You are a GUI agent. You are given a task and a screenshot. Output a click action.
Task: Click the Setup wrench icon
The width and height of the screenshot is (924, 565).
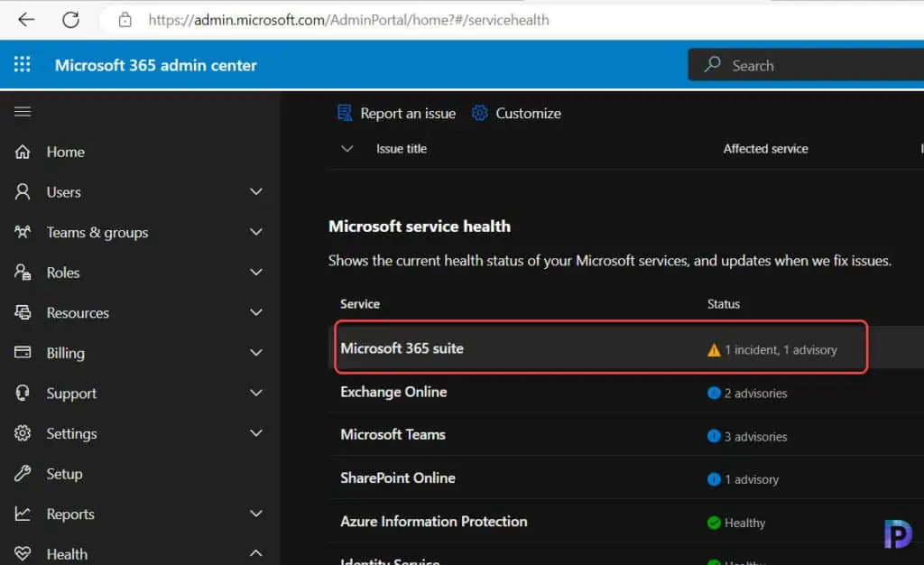pyautogui.click(x=23, y=473)
